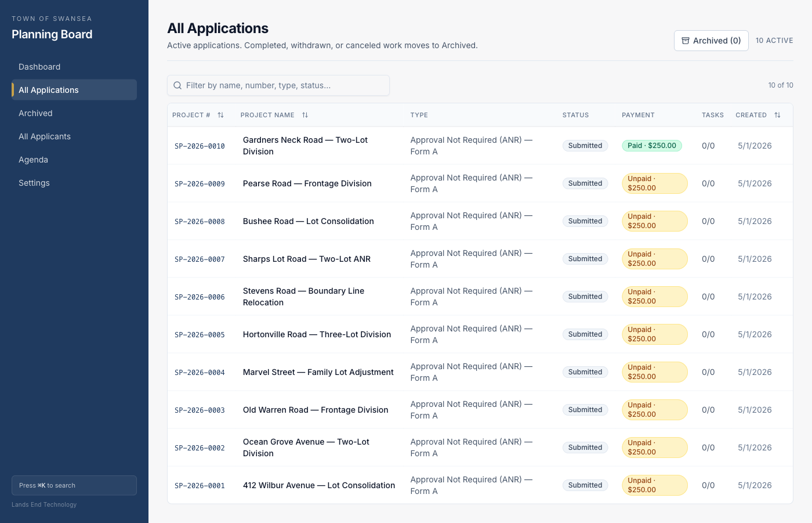Select Marvel Street — Family Lot Adjustment
Viewport: 812px width, 523px height.
pyautogui.click(x=318, y=372)
